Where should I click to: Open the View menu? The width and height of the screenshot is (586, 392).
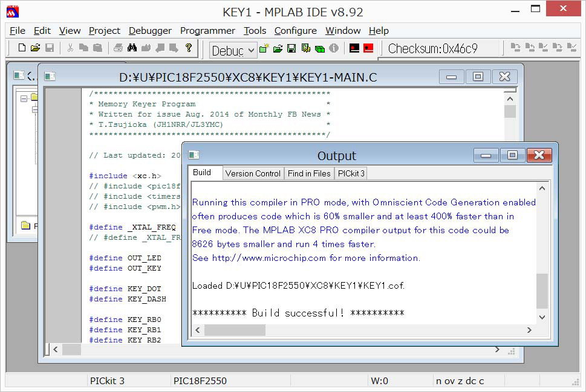point(70,31)
